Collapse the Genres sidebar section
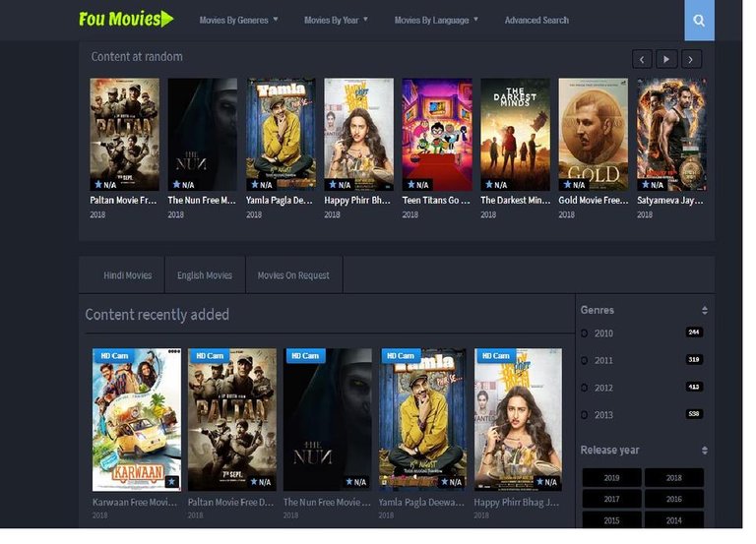 point(705,310)
